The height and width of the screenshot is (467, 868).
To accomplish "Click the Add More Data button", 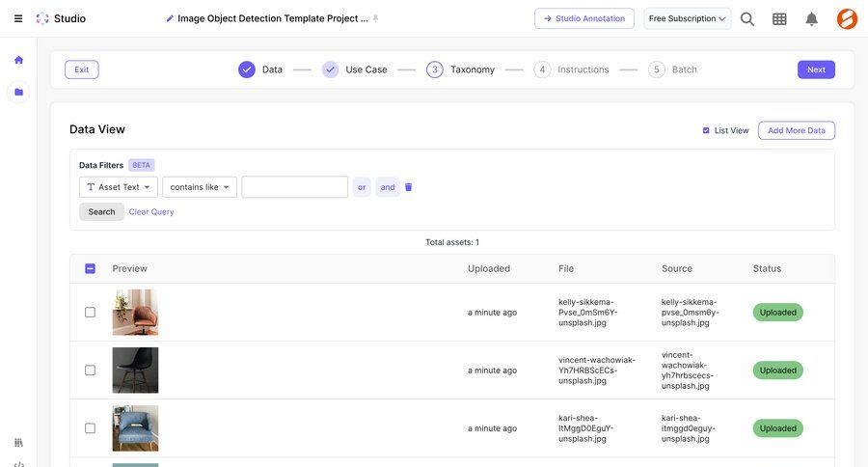I will [x=796, y=130].
